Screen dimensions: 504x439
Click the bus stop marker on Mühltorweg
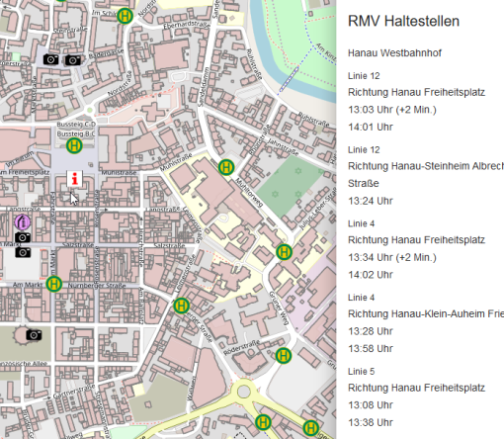click(226, 167)
